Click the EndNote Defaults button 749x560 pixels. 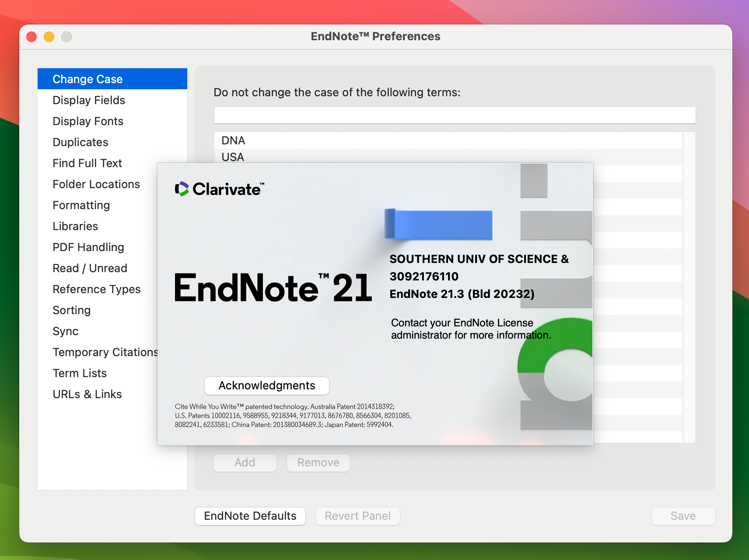click(250, 516)
